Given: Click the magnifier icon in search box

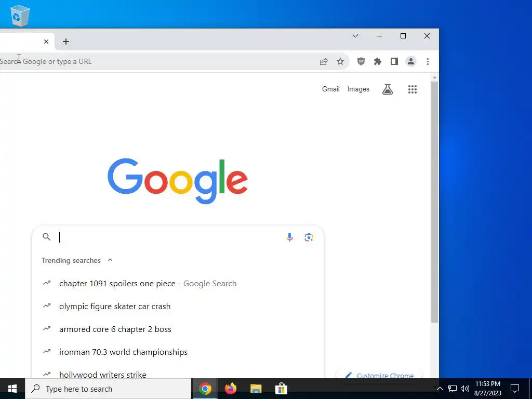Looking at the screenshot, I should click(x=46, y=237).
